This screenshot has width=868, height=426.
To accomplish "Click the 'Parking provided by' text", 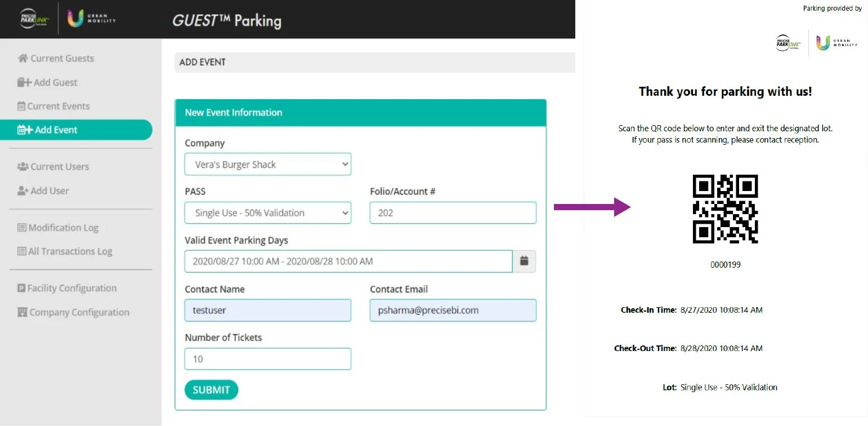I will coord(833,8).
